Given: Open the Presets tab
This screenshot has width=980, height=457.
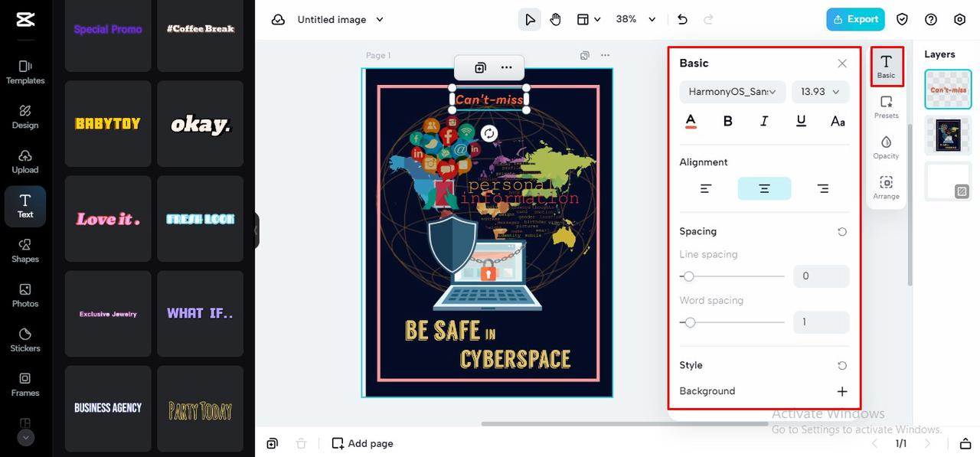Looking at the screenshot, I should tap(886, 107).
